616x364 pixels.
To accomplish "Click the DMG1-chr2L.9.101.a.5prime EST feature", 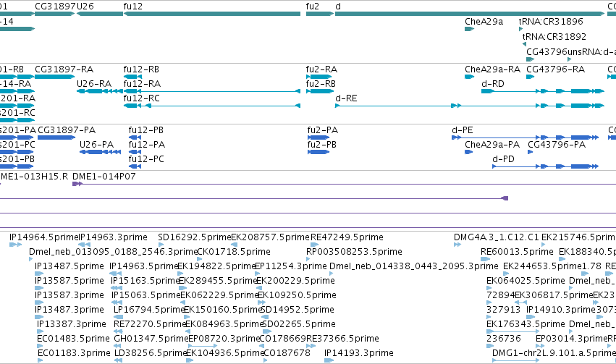I will pos(516,361).
